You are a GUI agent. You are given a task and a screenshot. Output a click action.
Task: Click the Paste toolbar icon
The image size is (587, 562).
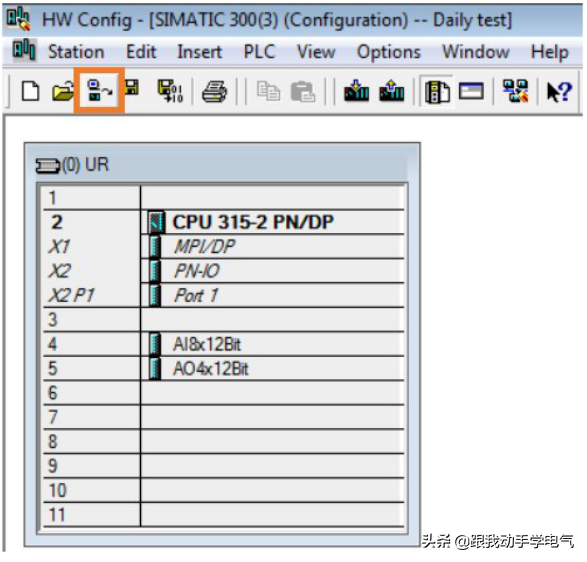pyautogui.click(x=302, y=91)
